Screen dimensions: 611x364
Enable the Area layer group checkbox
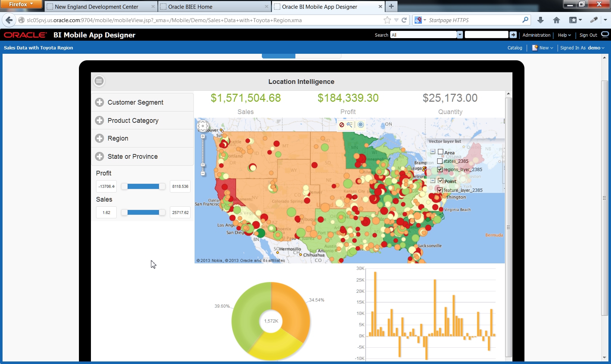440,152
